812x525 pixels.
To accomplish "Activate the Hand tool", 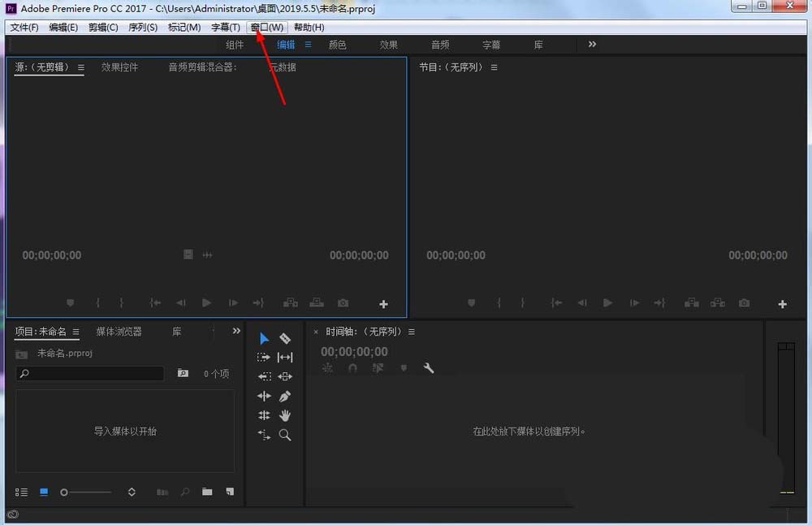I will point(285,415).
